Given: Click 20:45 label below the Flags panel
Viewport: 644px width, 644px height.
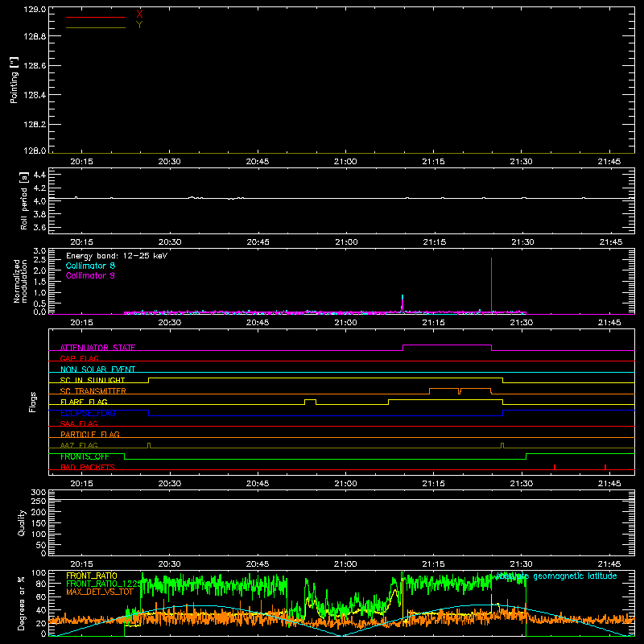Looking at the screenshot, I should click(x=258, y=484).
